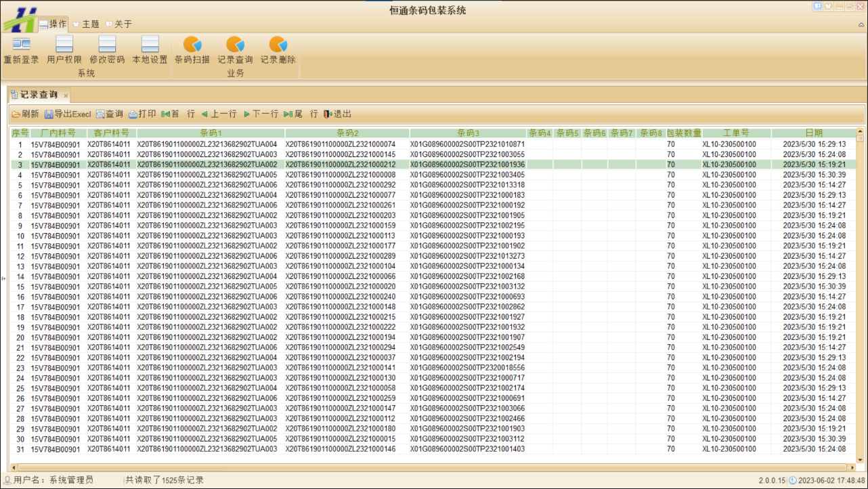Sort by the 包装数量 column header
Screen dimensions: 868x489
point(684,133)
